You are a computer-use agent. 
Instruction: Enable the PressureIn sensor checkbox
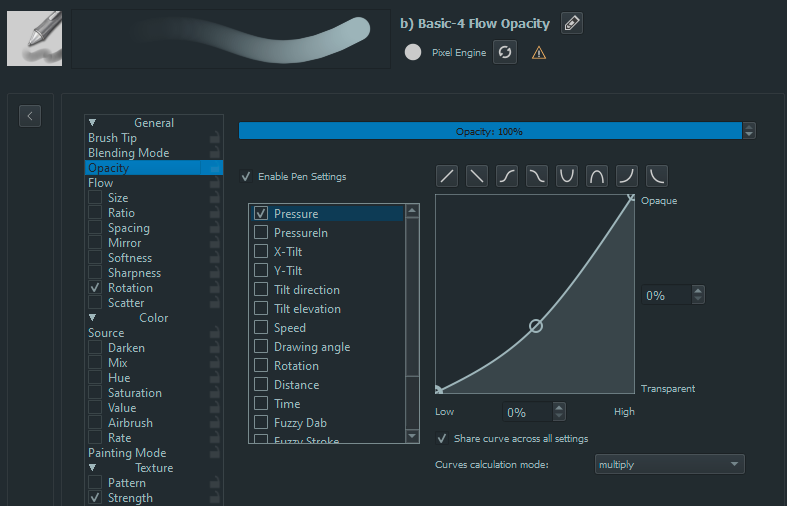click(261, 232)
